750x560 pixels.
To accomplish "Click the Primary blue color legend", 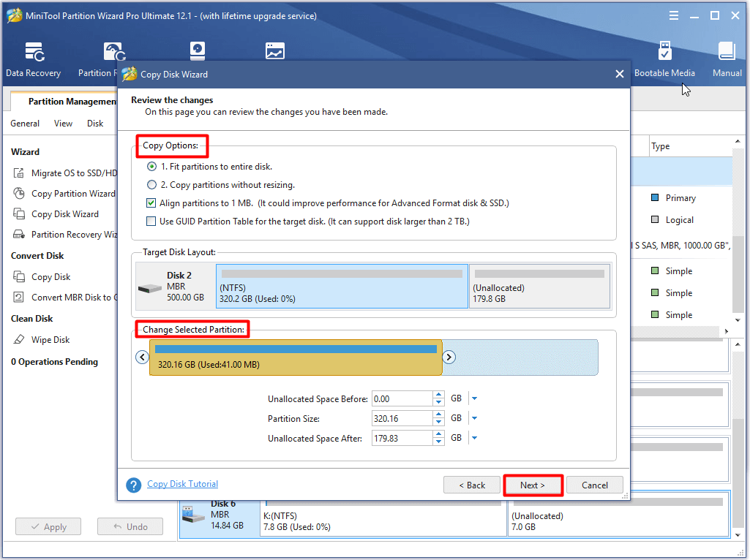I will pos(655,198).
